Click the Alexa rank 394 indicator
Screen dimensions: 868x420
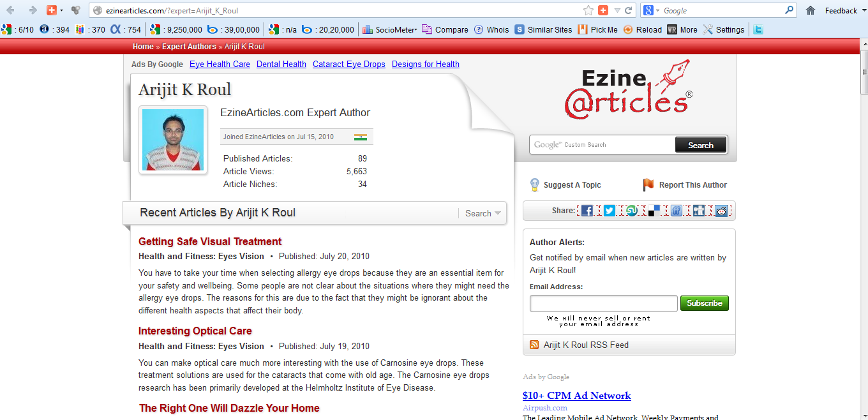[55, 29]
